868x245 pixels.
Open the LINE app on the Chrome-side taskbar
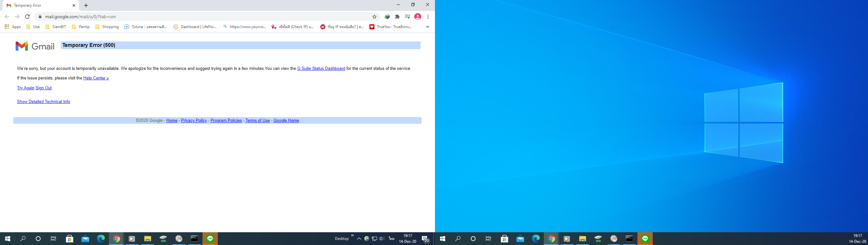(210, 239)
